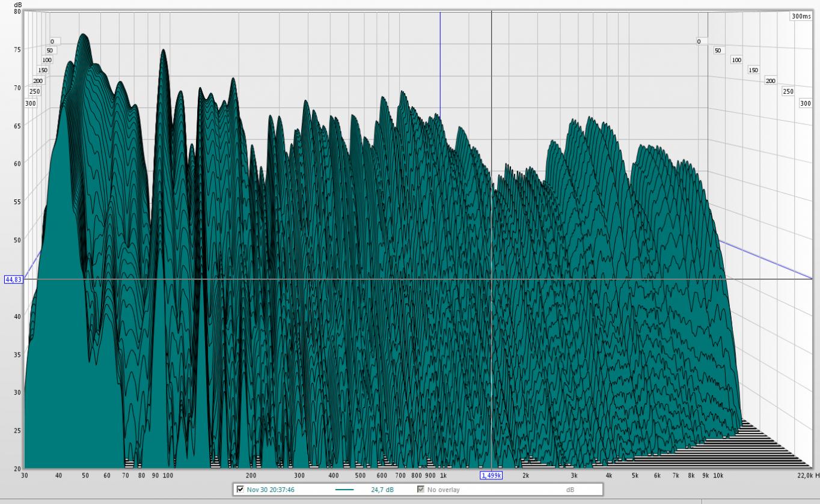Click the tallest waterfall peak near 50 Hz
The image size is (820, 504).
click(83, 35)
